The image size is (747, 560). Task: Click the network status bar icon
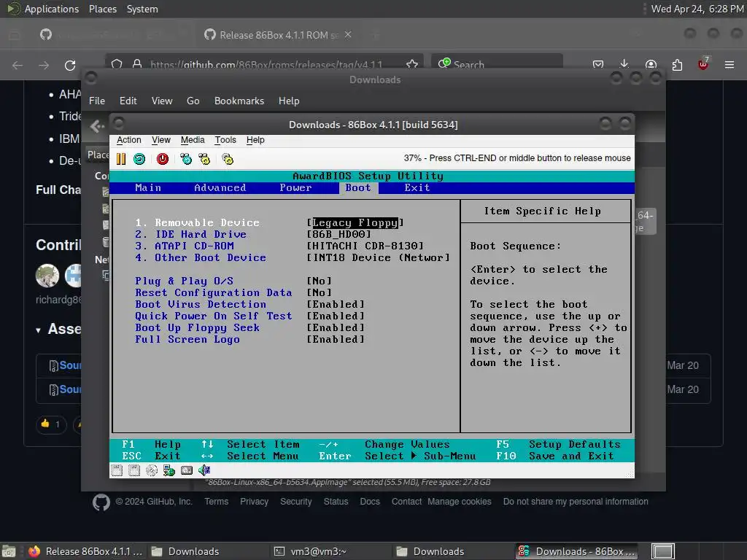(169, 470)
